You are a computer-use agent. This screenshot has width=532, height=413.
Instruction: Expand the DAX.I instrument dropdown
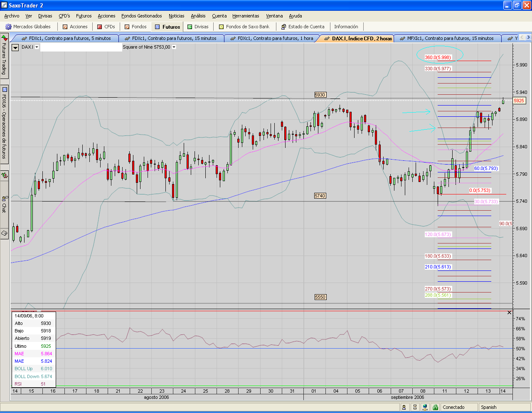point(37,47)
